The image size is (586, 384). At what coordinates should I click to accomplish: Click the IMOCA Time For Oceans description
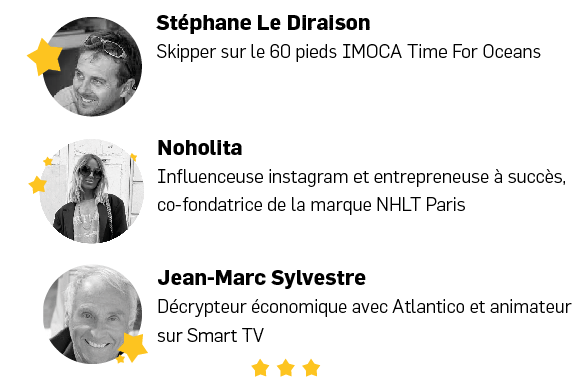click(348, 52)
